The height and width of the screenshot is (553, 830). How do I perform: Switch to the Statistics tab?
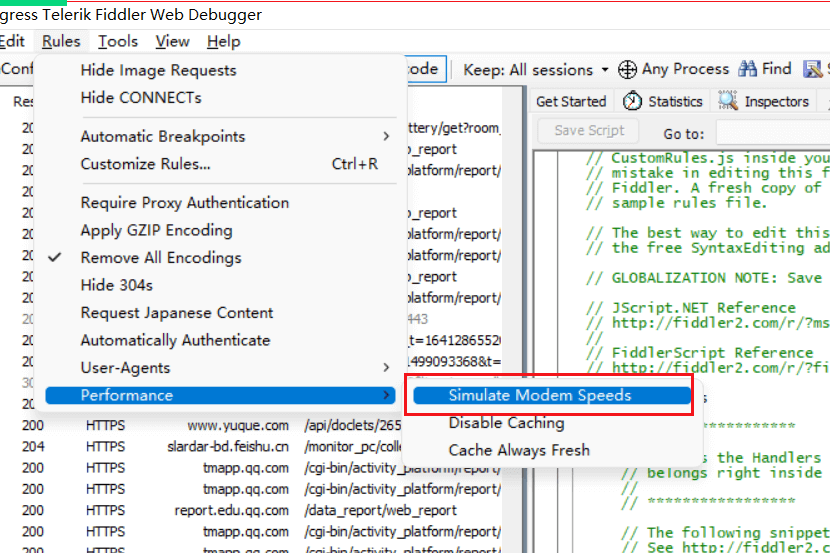pyautogui.click(x=663, y=101)
